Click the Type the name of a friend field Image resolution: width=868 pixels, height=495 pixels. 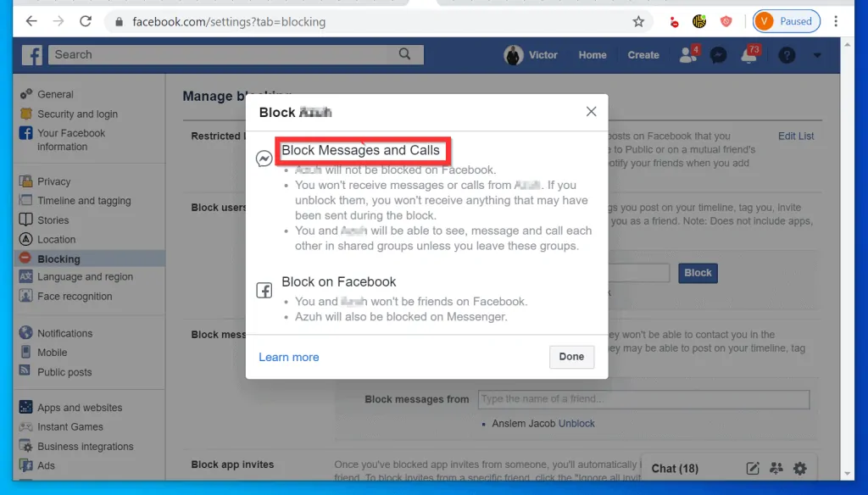tap(643, 398)
